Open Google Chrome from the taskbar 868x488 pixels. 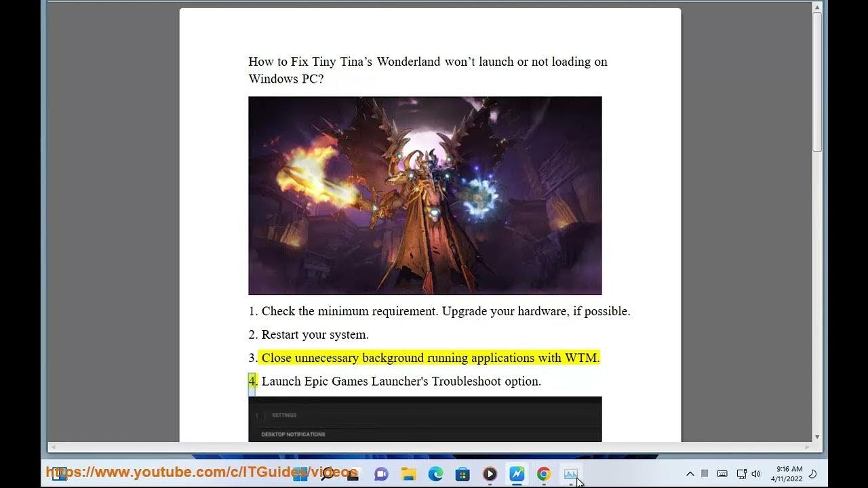coord(544,474)
